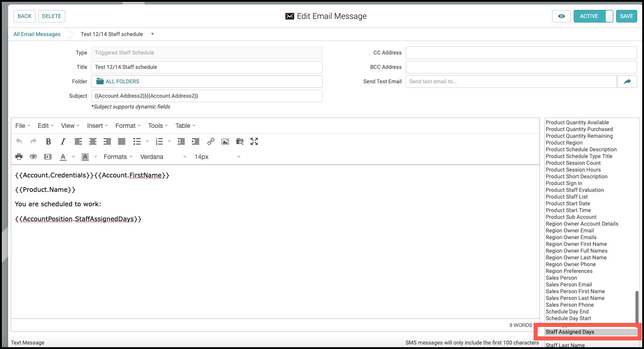Viewport: 644px width, 349px height.
Task: Center align text
Action: click(93, 141)
